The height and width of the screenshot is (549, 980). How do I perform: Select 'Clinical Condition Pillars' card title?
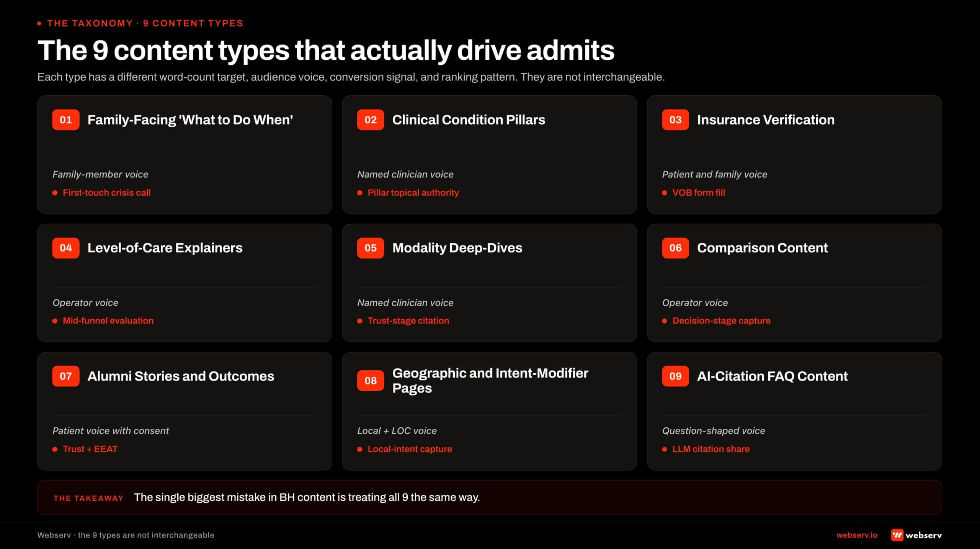click(x=469, y=120)
